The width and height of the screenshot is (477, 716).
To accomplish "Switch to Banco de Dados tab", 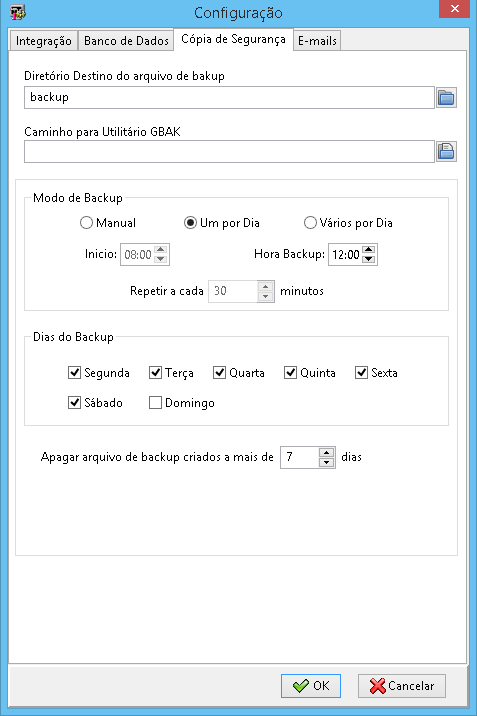I will [x=126, y=41].
